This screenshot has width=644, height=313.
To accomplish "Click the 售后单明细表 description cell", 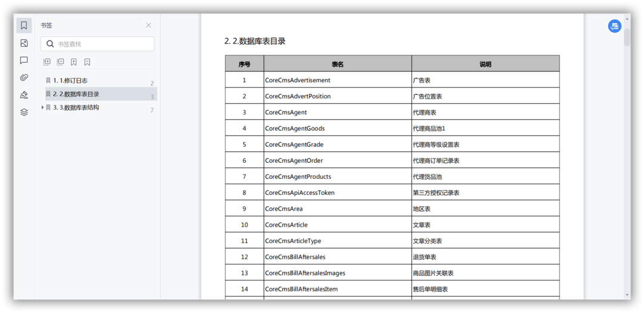I will point(485,289).
